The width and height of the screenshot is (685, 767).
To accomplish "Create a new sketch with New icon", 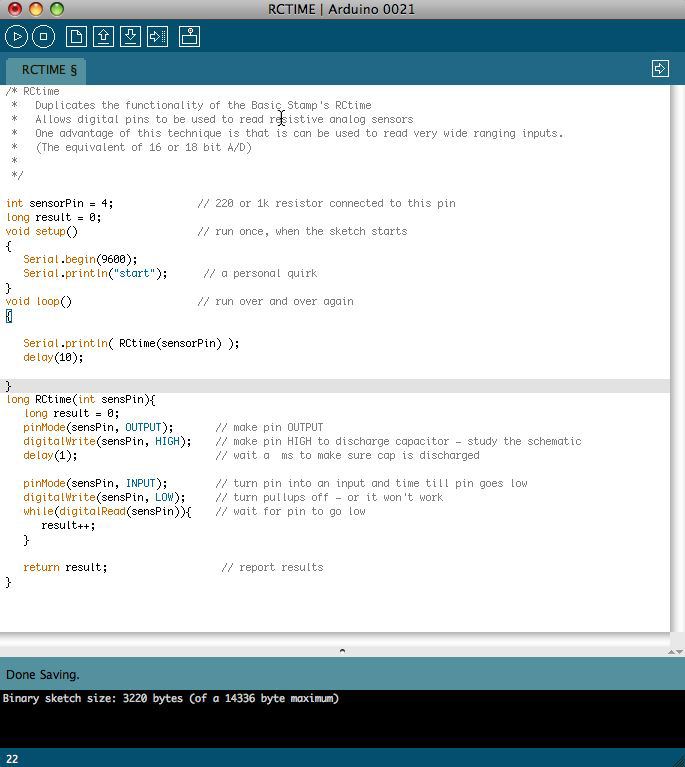I will click(76, 37).
